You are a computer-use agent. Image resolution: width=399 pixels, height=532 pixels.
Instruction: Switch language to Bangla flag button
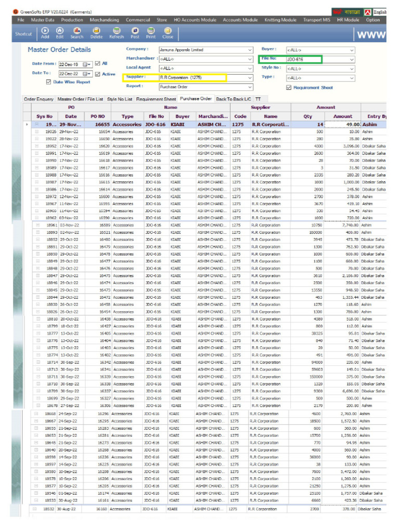pos(347,12)
